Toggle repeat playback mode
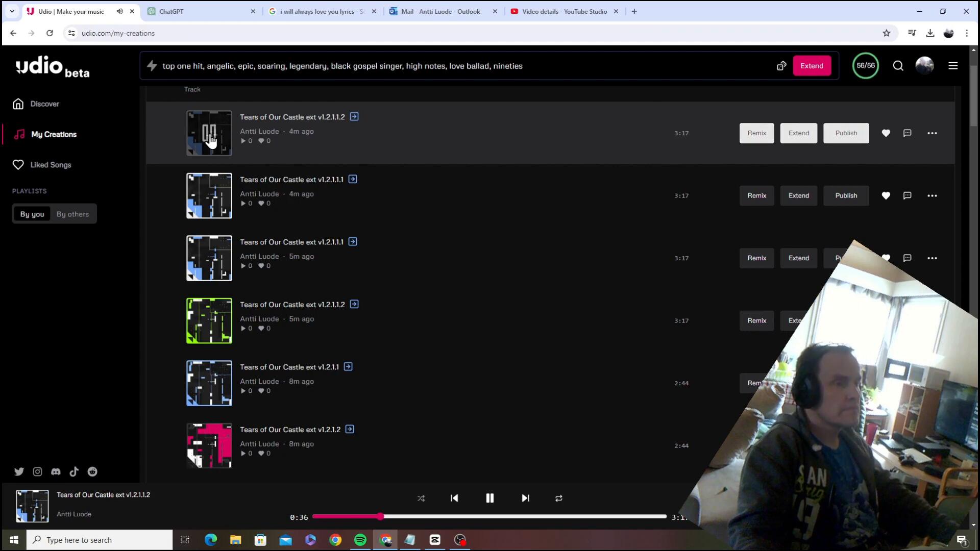 (x=558, y=498)
